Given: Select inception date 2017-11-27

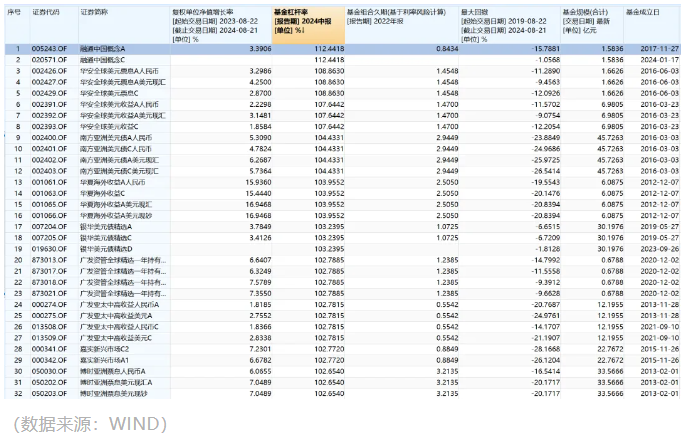Looking at the screenshot, I should 660,49.
